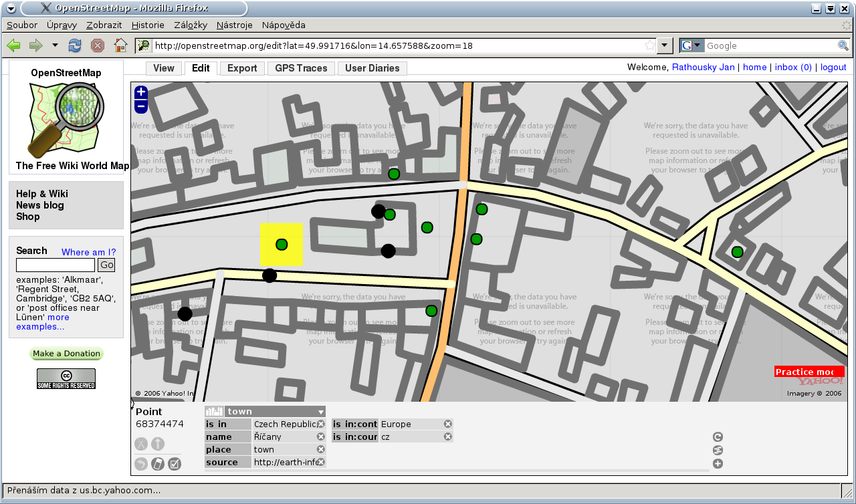856x504 pixels.
Task: Open the Help & Wiki link
Action: [x=42, y=194]
